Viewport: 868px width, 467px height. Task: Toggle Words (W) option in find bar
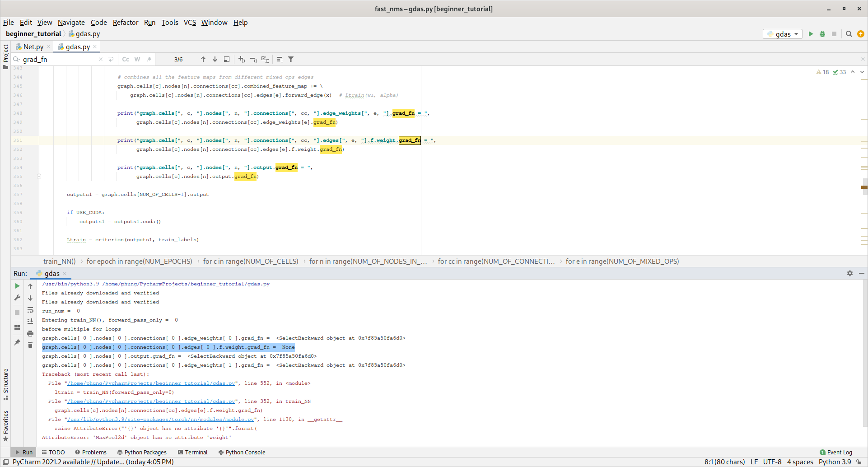tap(137, 59)
